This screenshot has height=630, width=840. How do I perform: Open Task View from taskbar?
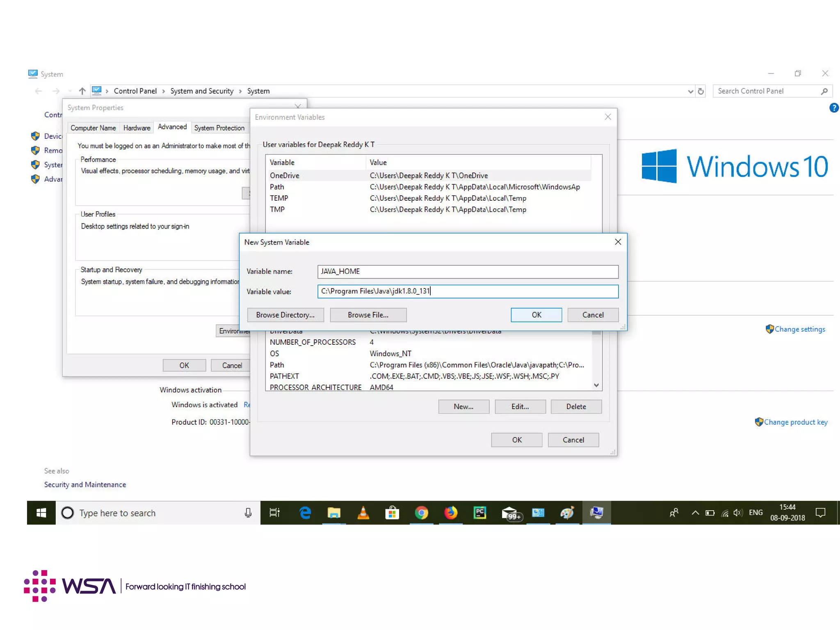(x=274, y=513)
